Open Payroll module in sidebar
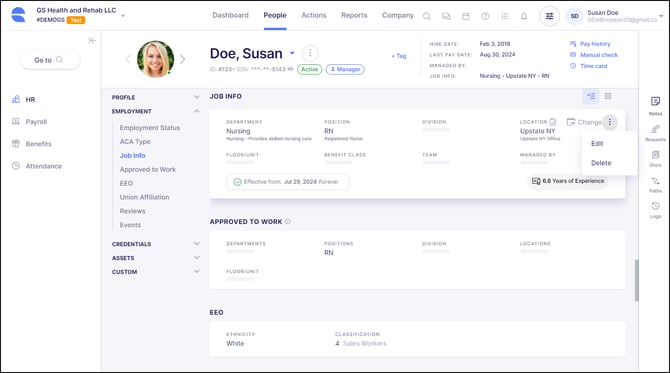670x373 pixels. (29, 122)
